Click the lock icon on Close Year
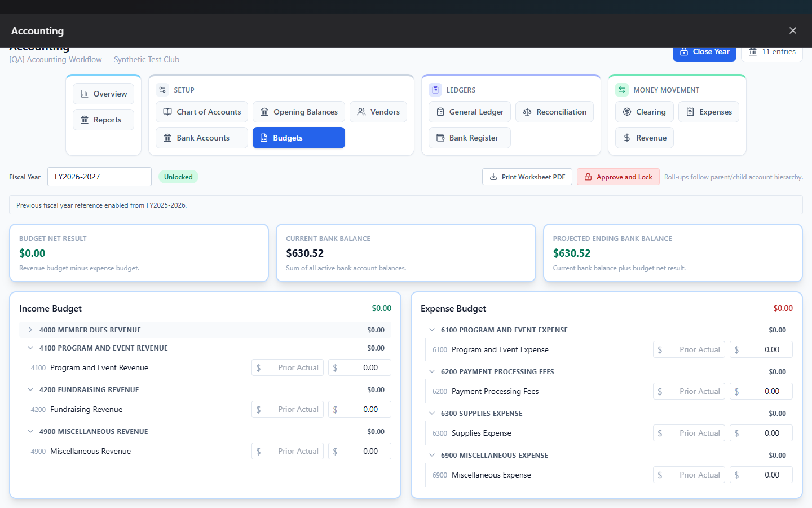 click(x=684, y=51)
